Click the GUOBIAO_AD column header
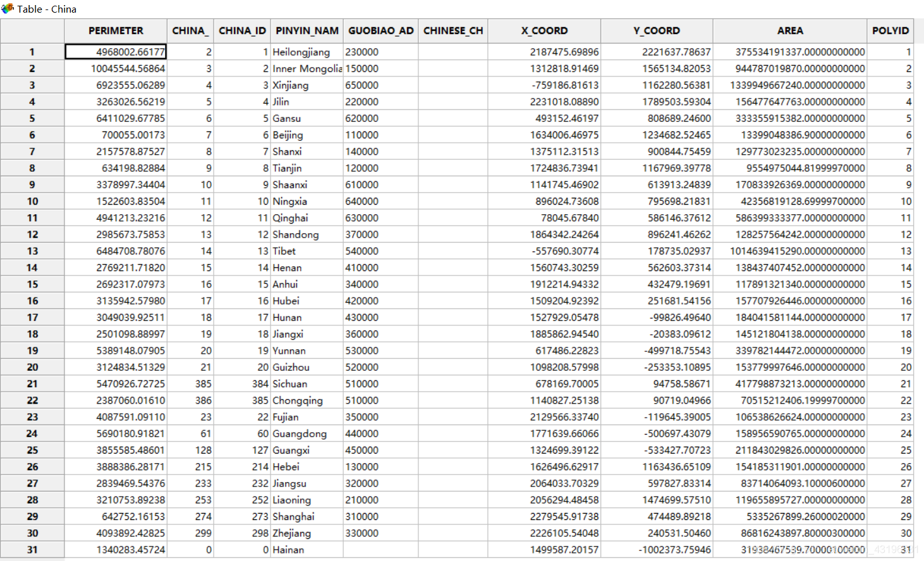This screenshot has height=561, width=924. point(380,30)
